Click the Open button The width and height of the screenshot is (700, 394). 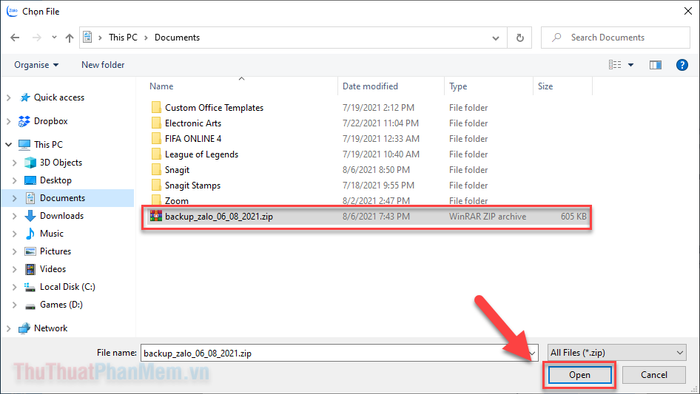[579, 375]
